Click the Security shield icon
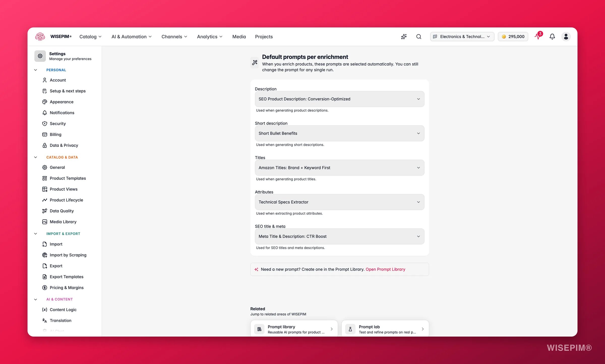 click(x=45, y=123)
